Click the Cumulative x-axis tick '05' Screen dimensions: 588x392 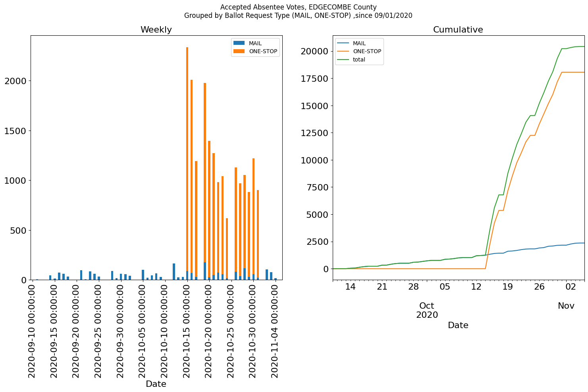(445, 287)
